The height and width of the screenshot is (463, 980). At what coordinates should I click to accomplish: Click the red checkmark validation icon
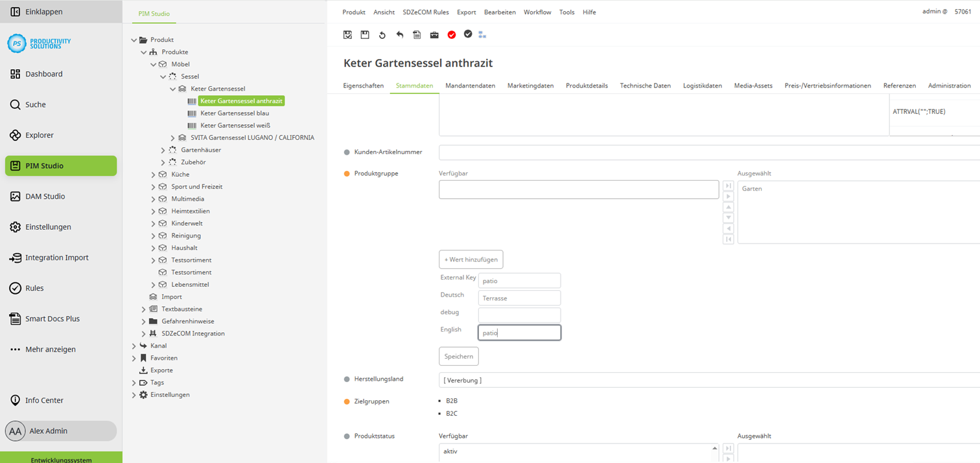(x=452, y=34)
